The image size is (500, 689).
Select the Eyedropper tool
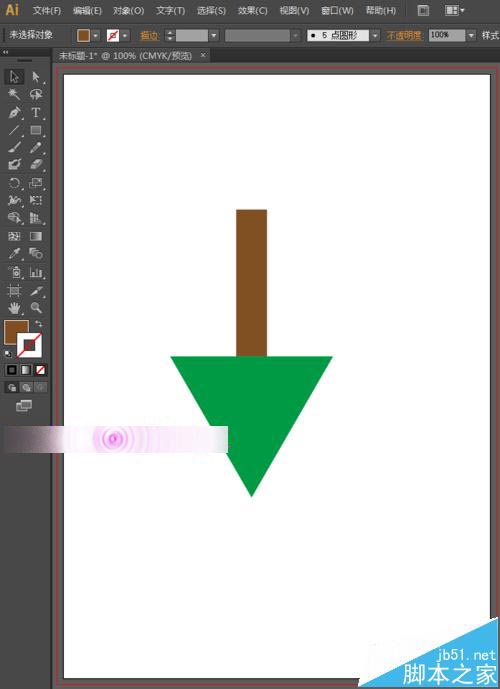[14, 254]
